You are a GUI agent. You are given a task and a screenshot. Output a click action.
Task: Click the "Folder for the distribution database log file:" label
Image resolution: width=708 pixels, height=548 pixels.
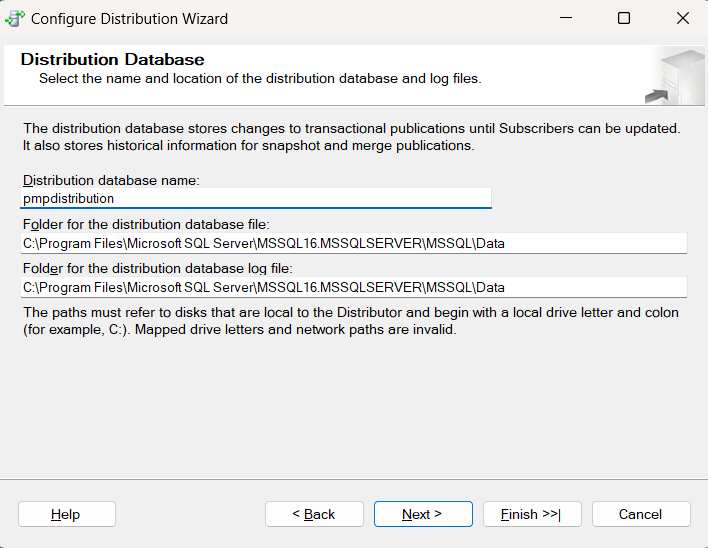coord(157,268)
